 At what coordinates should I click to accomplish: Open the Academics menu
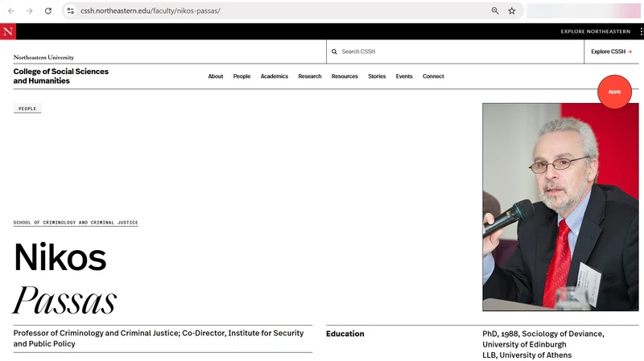275,76
